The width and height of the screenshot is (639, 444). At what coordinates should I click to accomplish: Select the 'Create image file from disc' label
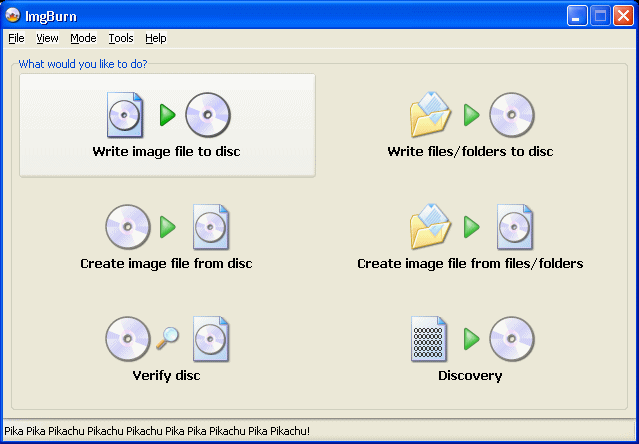166,264
